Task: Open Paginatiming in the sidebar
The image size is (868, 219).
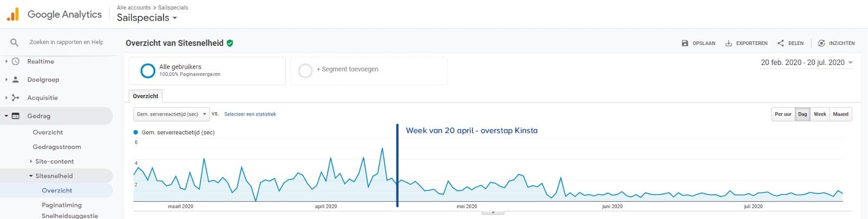Action: tap(61, 205)
